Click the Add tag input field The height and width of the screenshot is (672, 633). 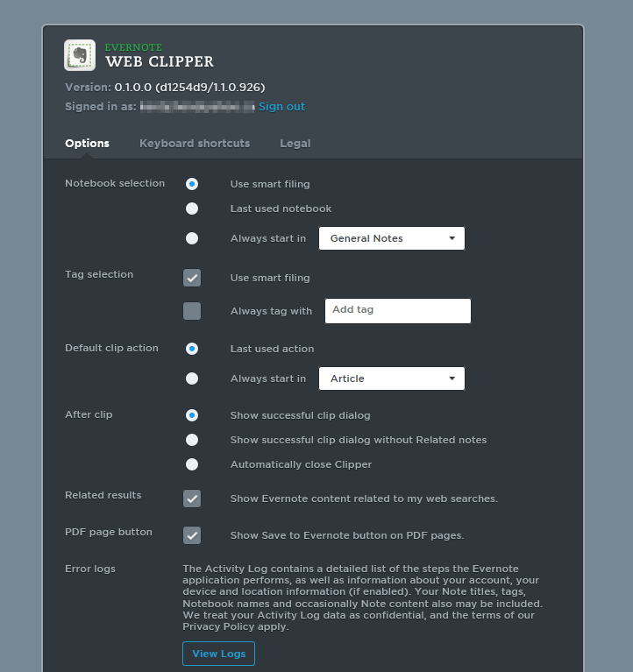pyautogui.click(x=397, y=311)
